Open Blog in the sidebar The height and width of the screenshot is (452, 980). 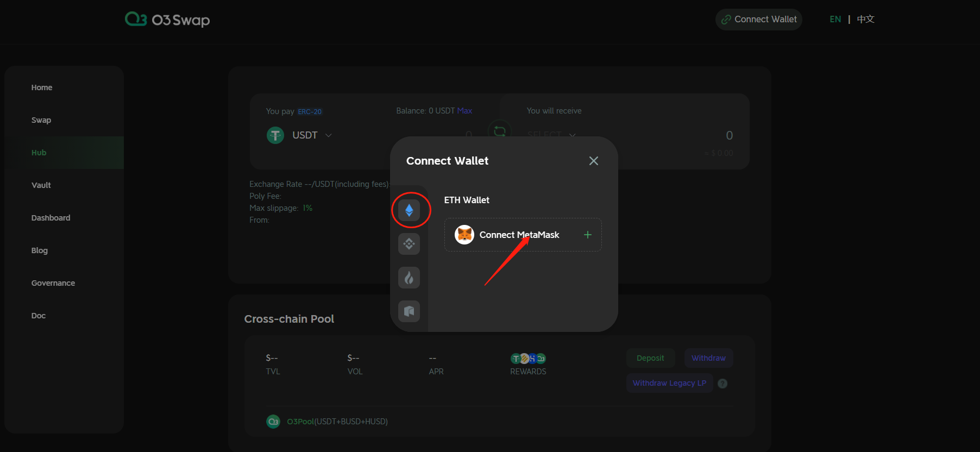pyautogui.click(x=40, y=250)
